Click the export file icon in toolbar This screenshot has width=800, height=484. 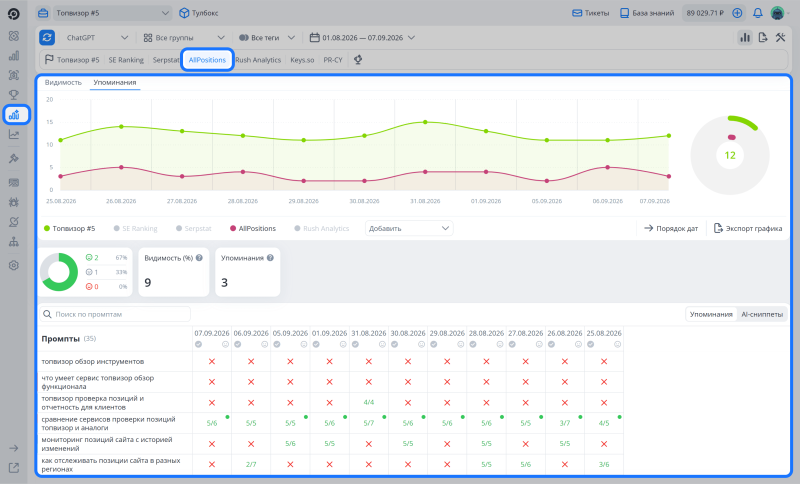tap(763, 37)
